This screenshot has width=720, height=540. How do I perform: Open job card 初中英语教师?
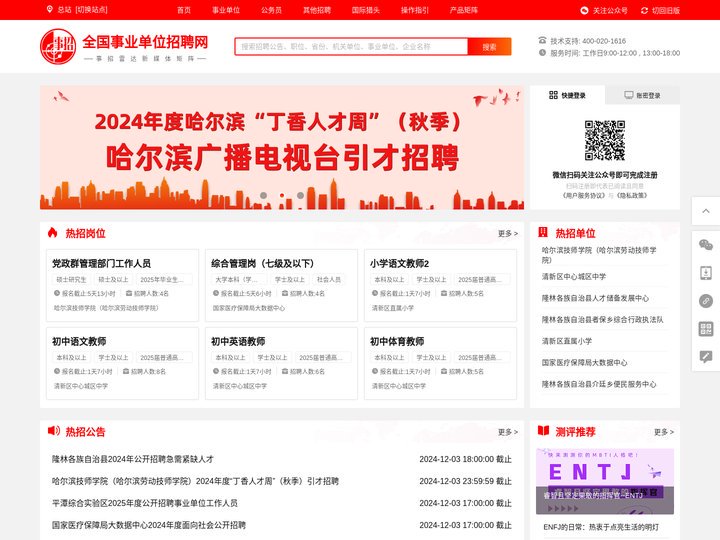click(281, 363)
